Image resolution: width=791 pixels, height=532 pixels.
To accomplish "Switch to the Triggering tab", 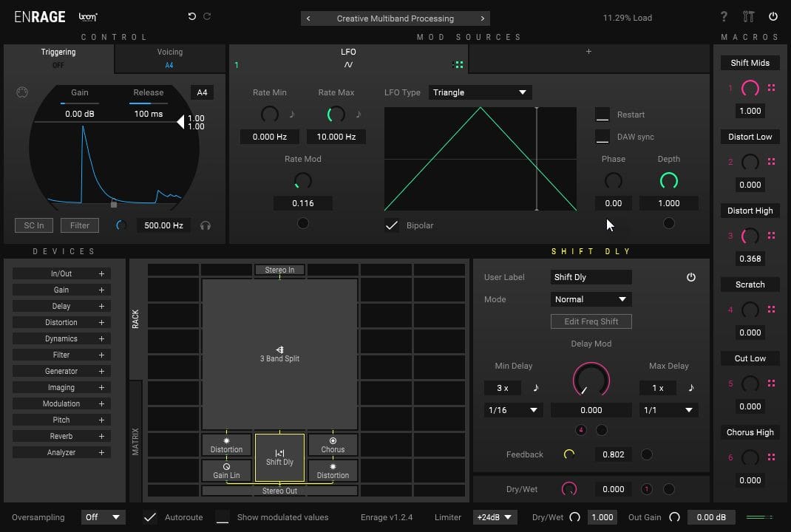I will [x=58, y=58].
